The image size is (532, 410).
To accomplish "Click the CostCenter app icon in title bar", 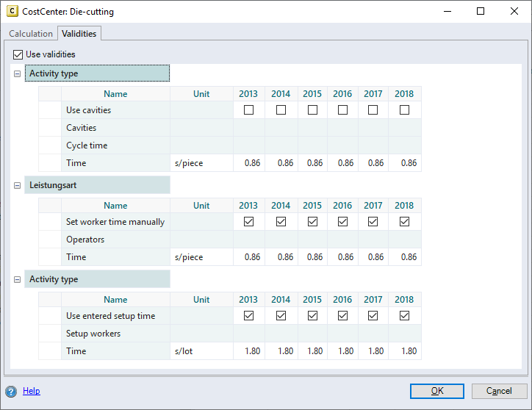I will (x=12, y=12).
